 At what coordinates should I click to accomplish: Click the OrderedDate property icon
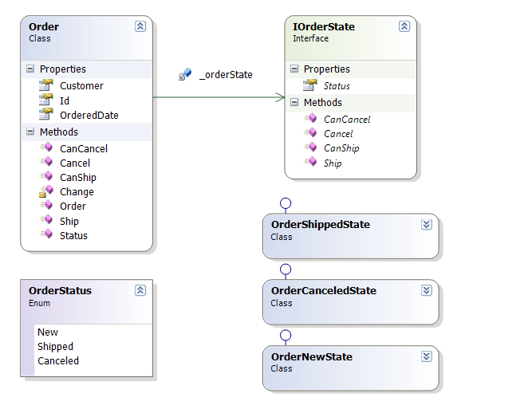click(45, 115)
